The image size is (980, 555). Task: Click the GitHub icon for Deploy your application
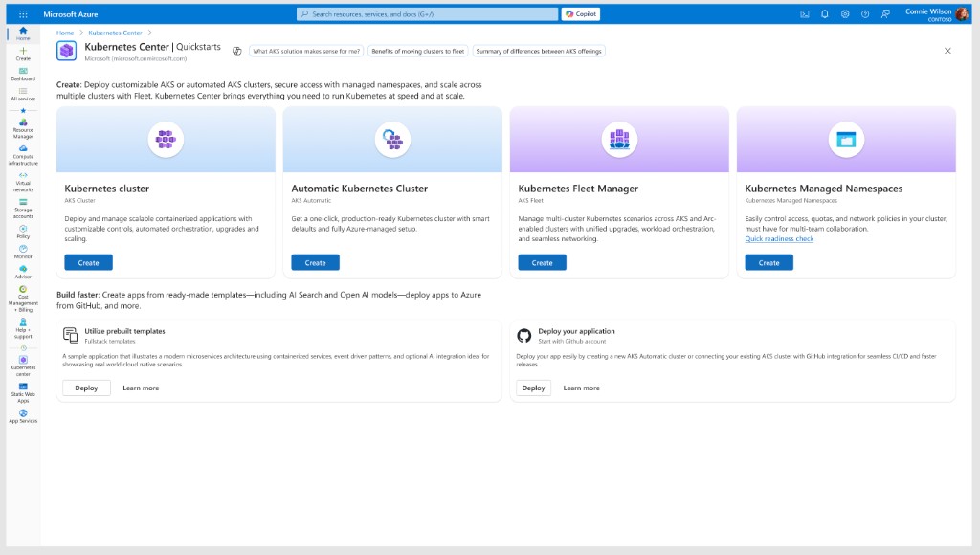point(523,336)
